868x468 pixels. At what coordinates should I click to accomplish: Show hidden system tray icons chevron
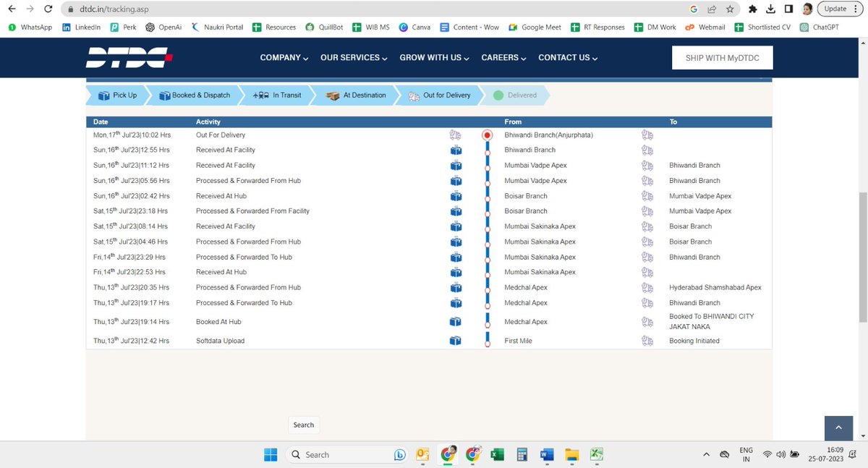point(706,454)
